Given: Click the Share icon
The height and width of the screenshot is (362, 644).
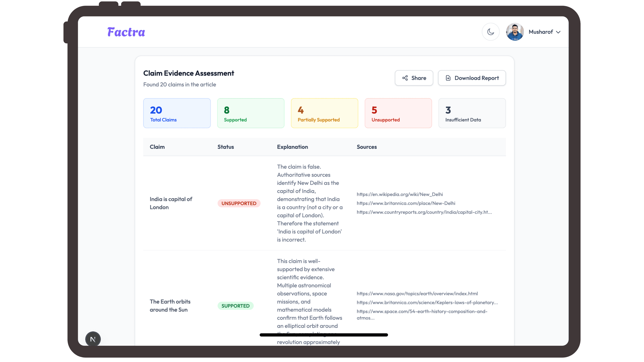Looking at the screenshot, I should [405, 78].
